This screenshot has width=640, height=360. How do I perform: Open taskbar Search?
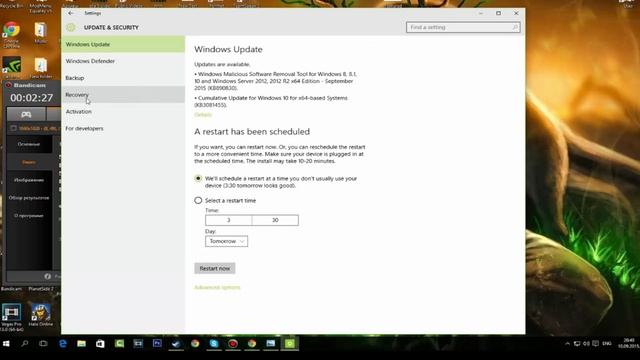[x=24, y=344]
